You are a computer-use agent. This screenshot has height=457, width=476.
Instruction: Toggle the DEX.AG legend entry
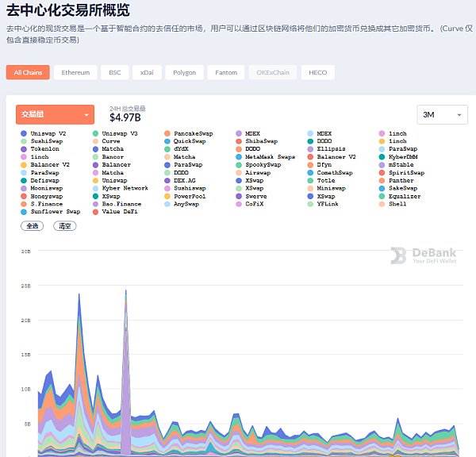coord(180,180)
